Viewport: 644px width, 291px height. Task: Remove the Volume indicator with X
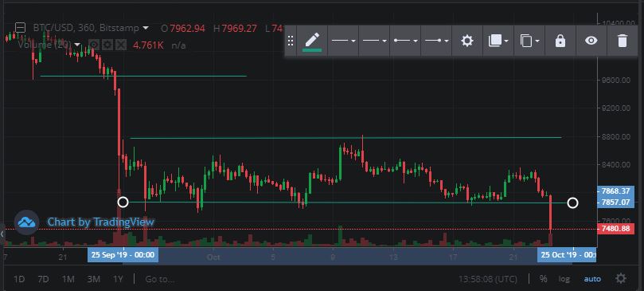[120, 45]
